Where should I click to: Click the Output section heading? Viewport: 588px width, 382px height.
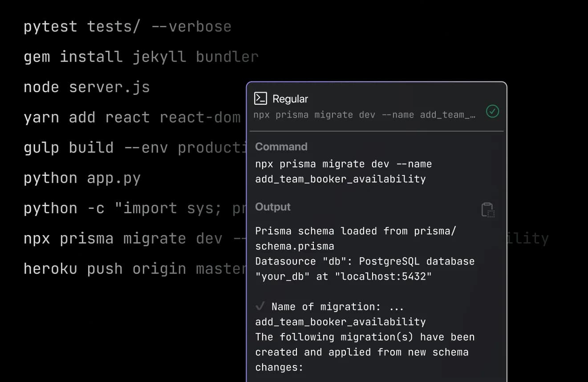pos(273,207)
